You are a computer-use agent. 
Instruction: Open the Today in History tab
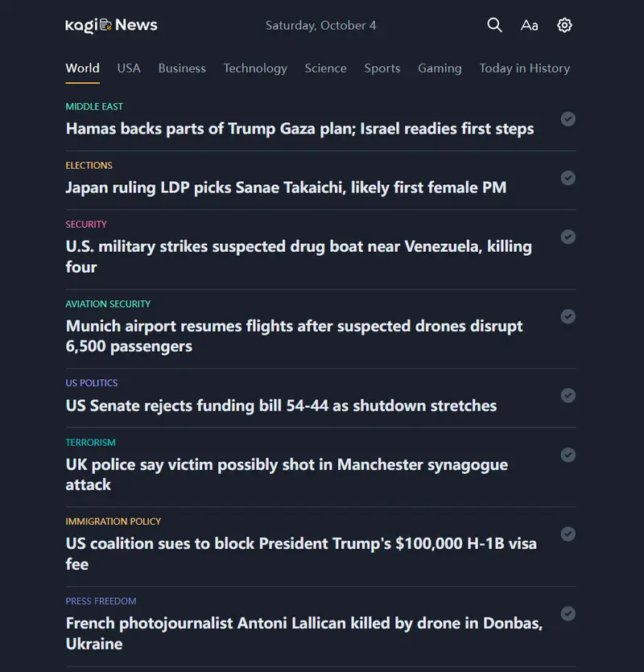pyautogui.click(x=524, y=68)
